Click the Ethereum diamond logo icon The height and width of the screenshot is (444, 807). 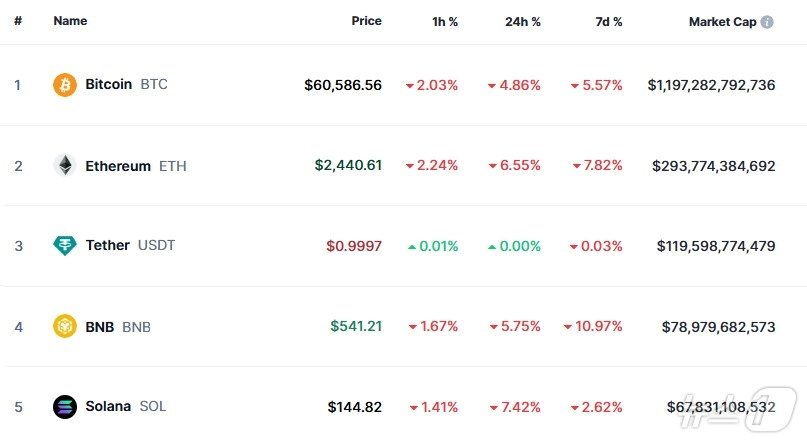click(64, 166)
